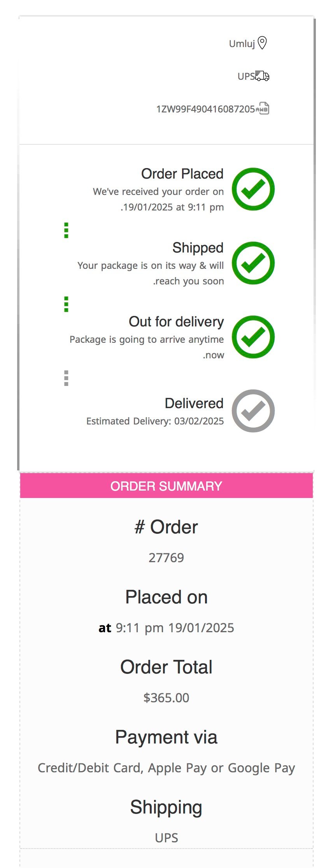Click the location pin icon beside Umluj
333x868 pixels.
[263, 43]
